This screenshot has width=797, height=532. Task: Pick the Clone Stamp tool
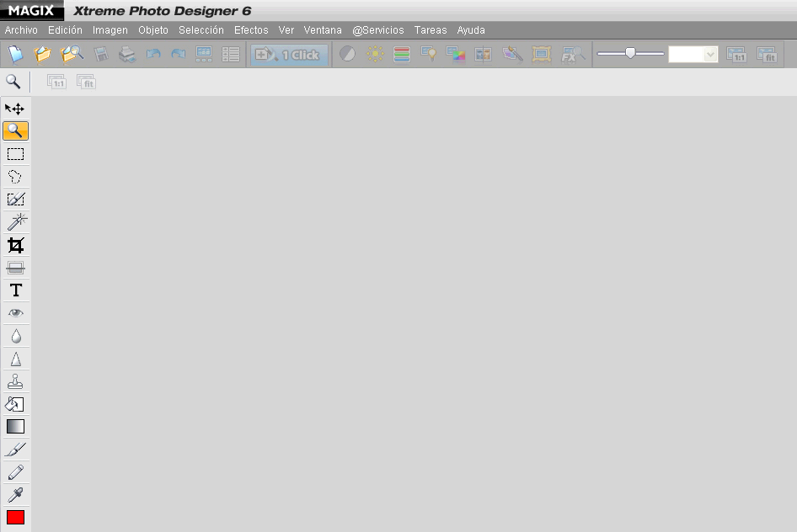(x=15, y=381)
